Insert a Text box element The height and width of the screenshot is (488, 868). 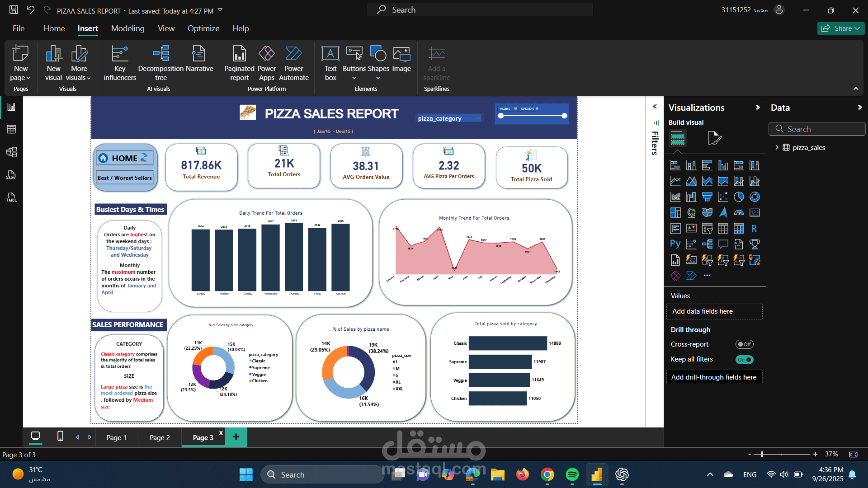pyautogui.click(x=330, y=63)
